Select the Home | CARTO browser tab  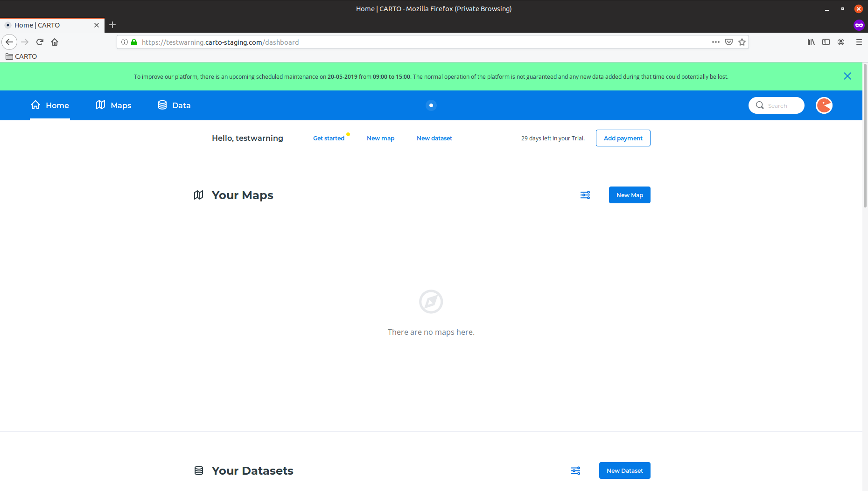(52, 25)
